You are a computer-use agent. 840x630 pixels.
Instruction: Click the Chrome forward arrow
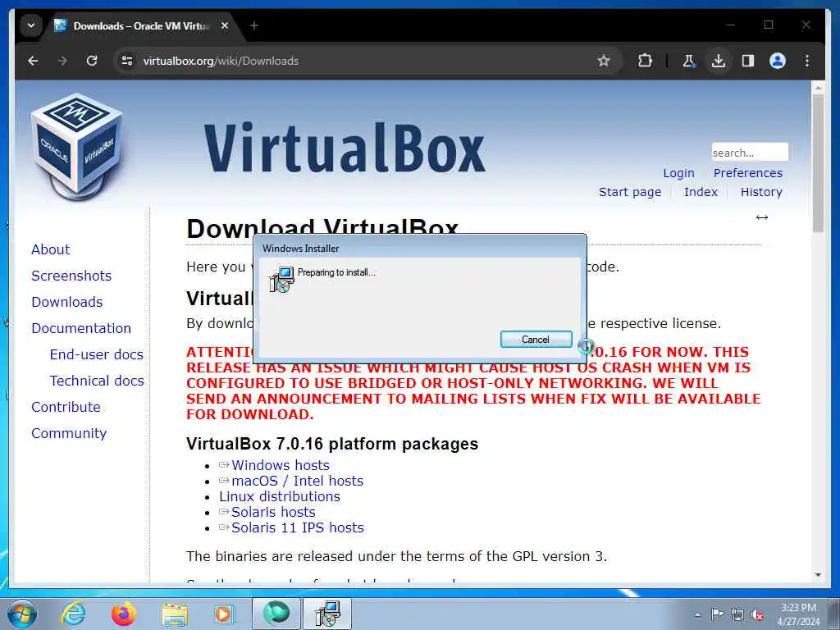tap(62, 61)
